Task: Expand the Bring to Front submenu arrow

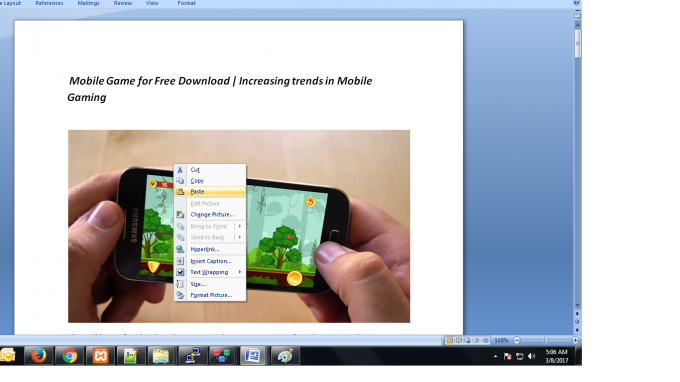Action: click(x=240, y=226)
